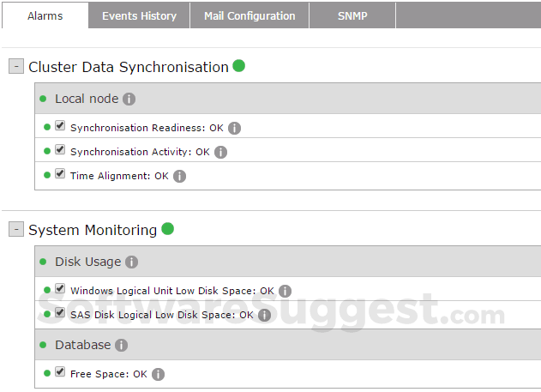
Task: Click info icon beside Synchronisation Readiness
Action: (x=234, y=128)
